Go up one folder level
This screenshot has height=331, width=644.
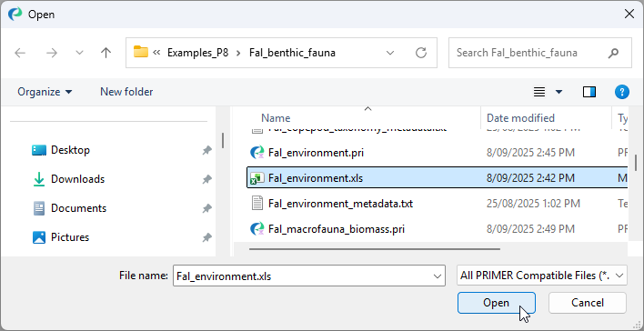(x=106, y=53)
